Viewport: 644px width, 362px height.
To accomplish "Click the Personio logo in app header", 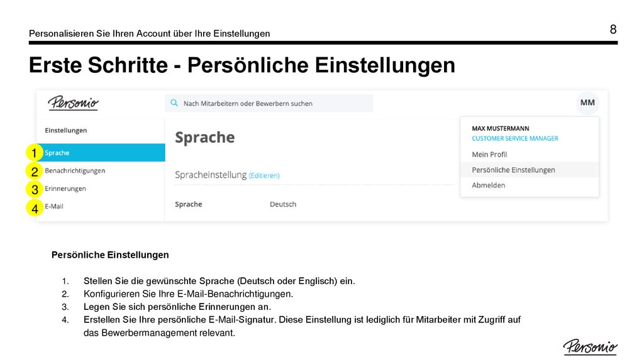I will (74, 102).
